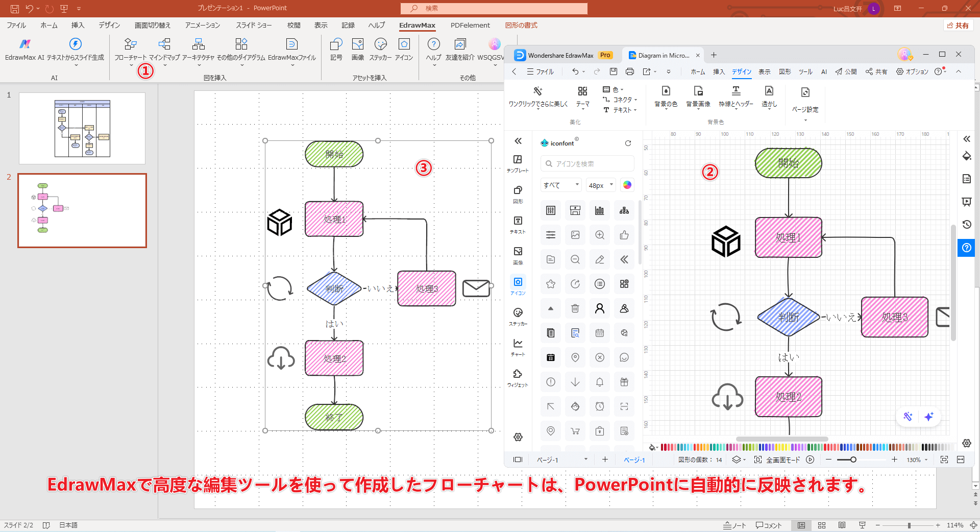Open すべて icon category dropdown
This screenshot has height=532, width=980.
tap(561, 185)
